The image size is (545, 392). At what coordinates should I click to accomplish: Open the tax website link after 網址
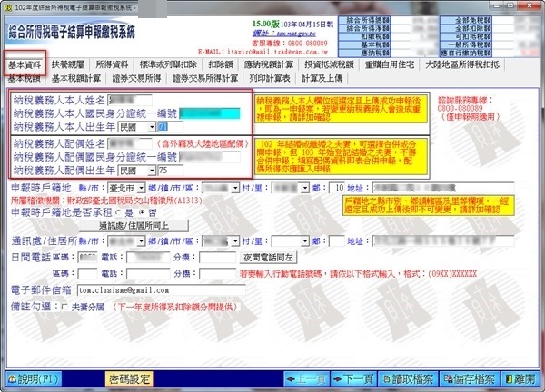pyautogui.click(x=296, y=34)
